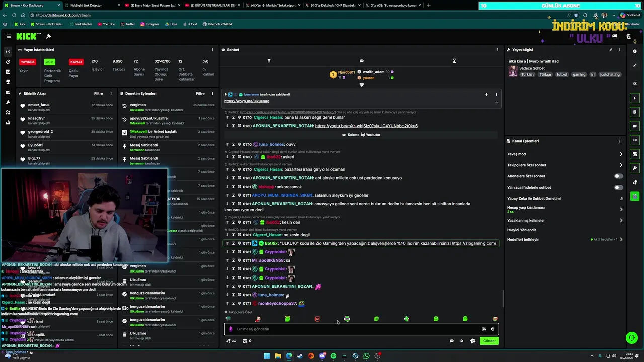Click the İzleyici Yönlendir option

pos(522,230)
